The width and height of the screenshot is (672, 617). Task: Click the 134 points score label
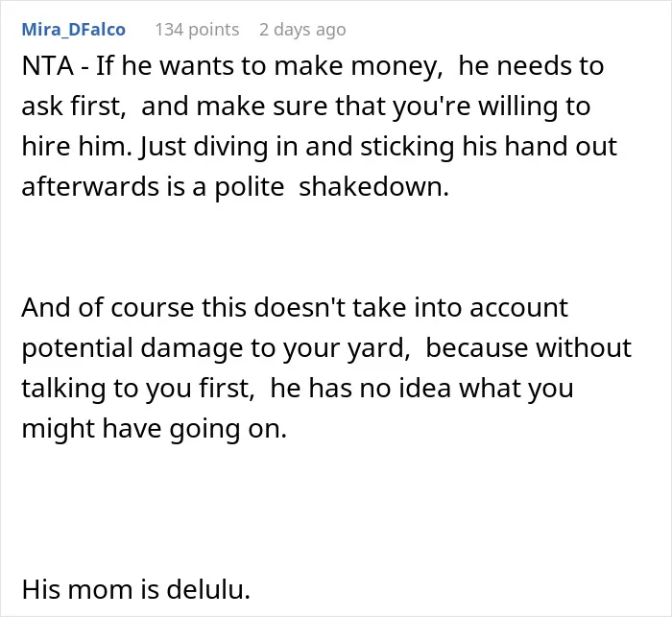[x=197, y=30]
